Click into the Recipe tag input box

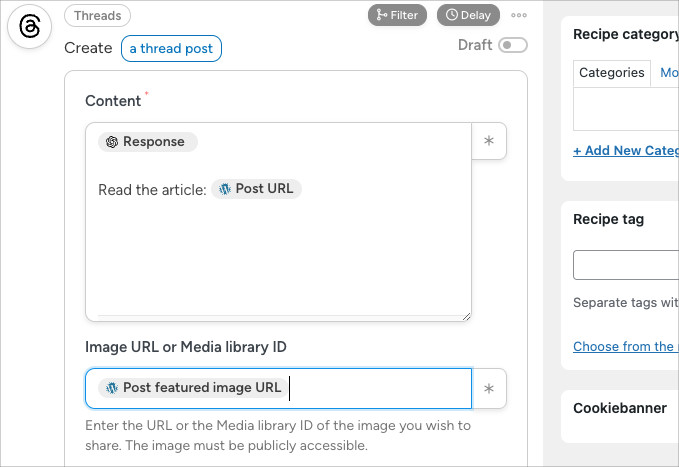click(625, 265)
